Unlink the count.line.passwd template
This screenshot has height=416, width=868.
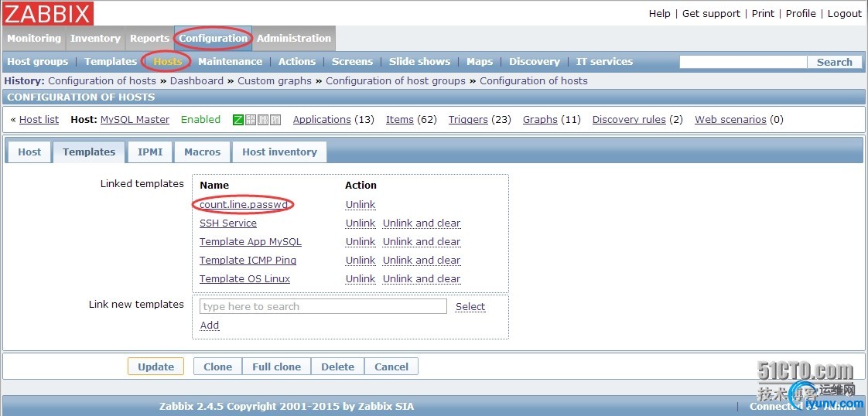[361, 205]
